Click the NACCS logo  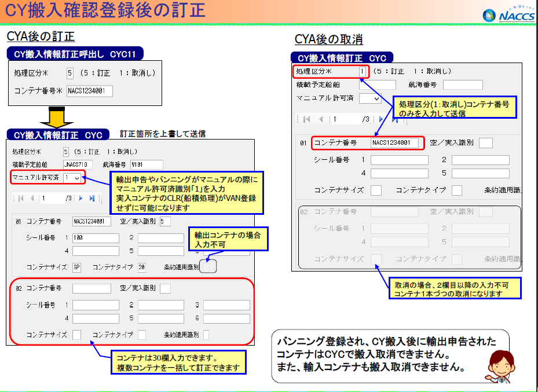point(510,13)
